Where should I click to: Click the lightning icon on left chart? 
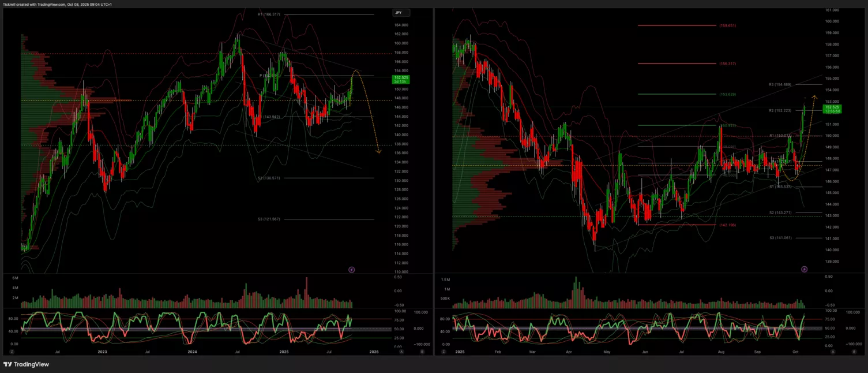click(352, 270)
